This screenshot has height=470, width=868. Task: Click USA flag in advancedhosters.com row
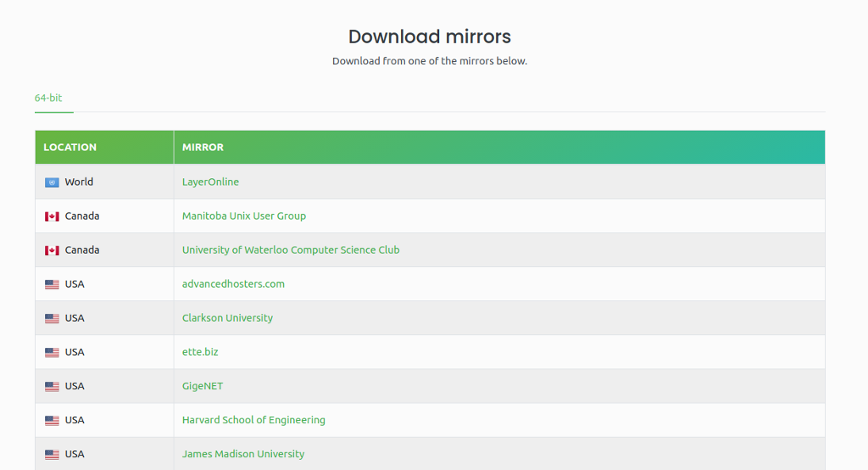click(52, 284)
